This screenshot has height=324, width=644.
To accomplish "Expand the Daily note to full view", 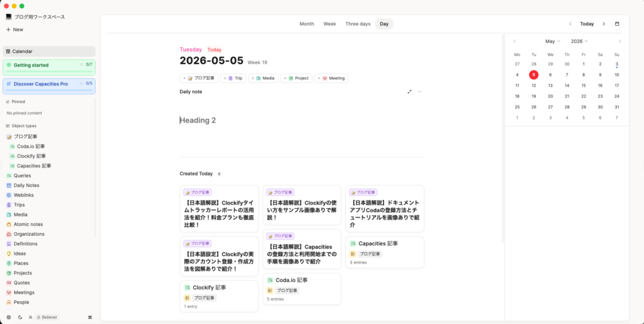I will [x=409, y=92].
